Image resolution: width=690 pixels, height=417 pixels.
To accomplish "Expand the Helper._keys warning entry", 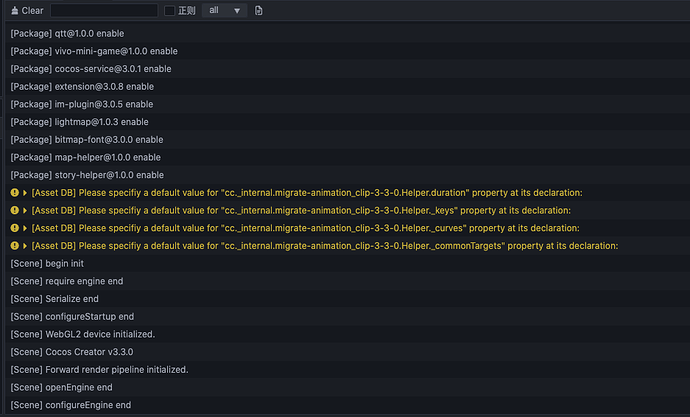I will coord(24,211).
